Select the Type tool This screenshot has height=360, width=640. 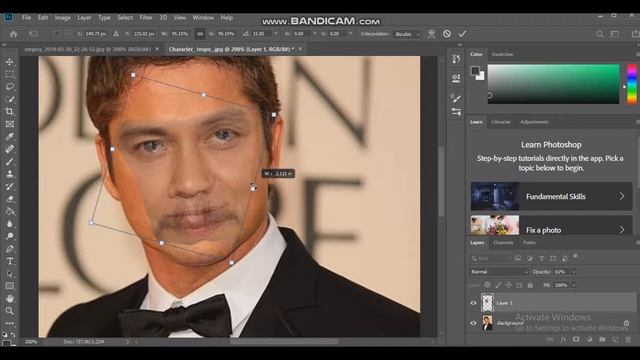(x=9, y=261)
